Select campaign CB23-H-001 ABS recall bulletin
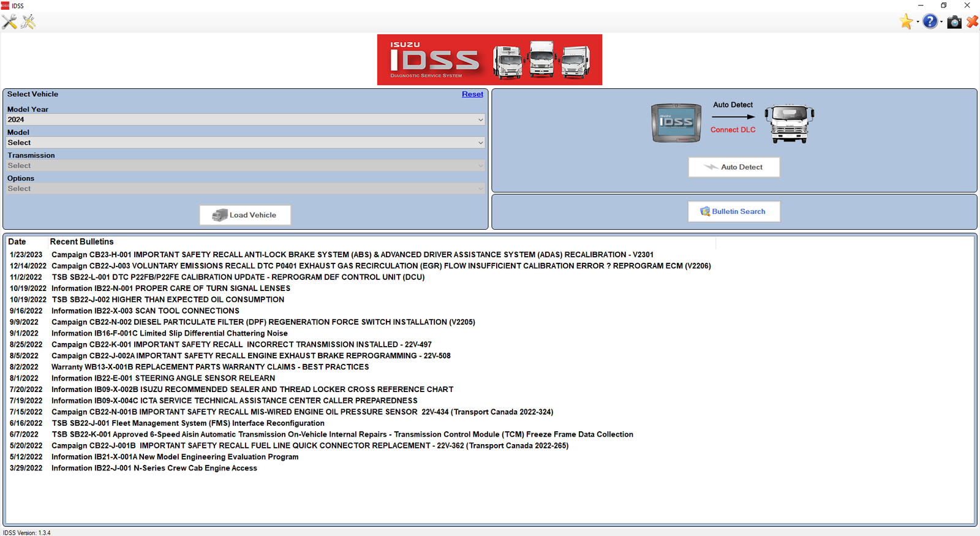980x536 pixels. click(352, 255)
